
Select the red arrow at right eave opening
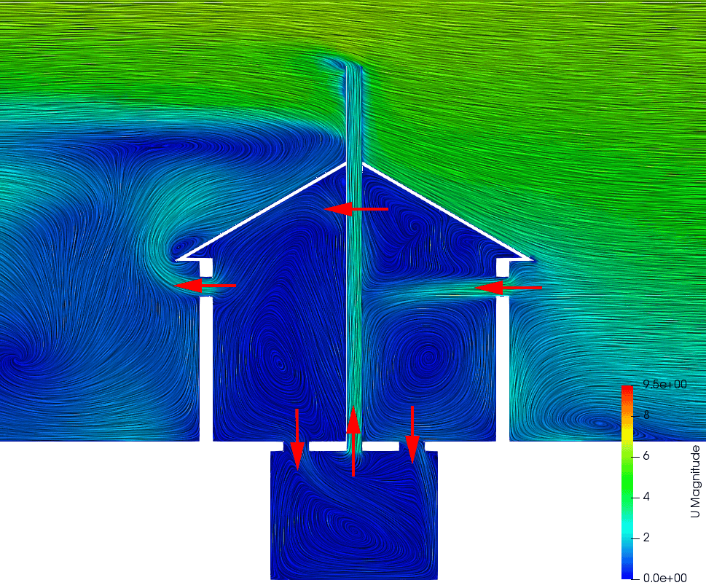[508, 289]
